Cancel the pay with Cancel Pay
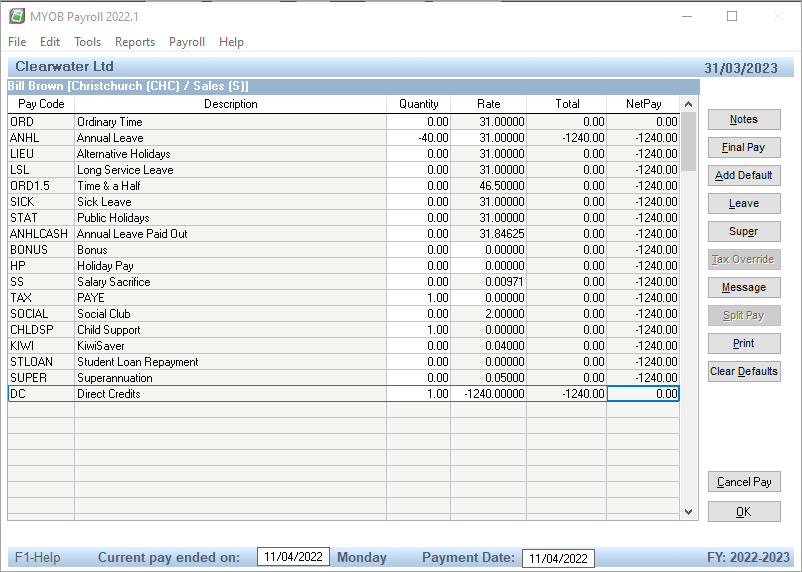Screen dimensions: 802x572 743,482
